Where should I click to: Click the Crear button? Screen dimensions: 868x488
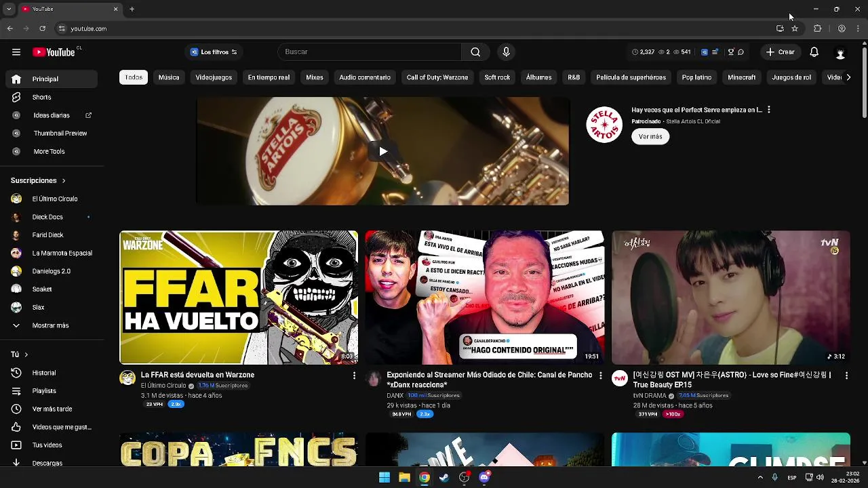[780, 52]
